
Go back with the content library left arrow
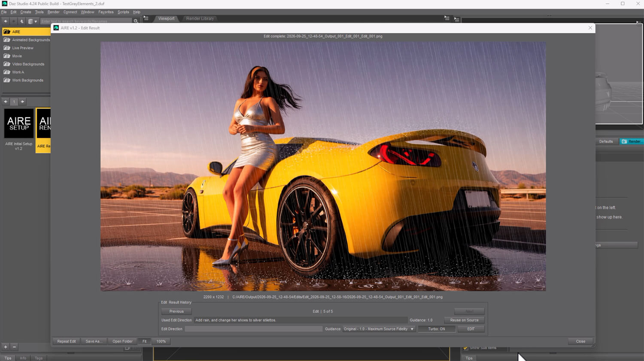pyautogui.click(x=6, y=21)
